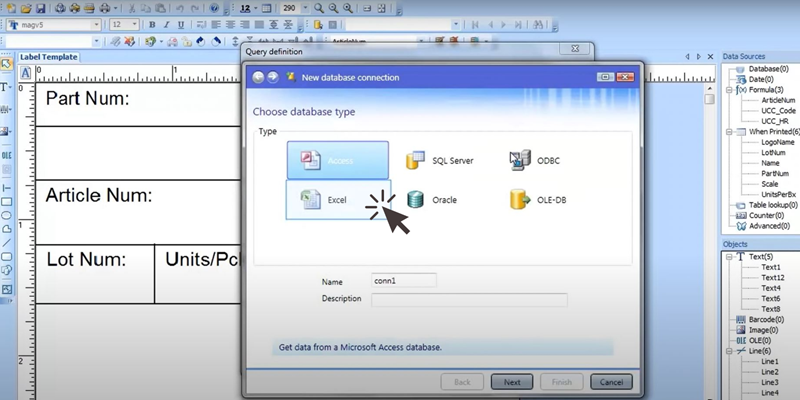Select the arrow pointer tool
800x400 pixels.
point(6,64)
